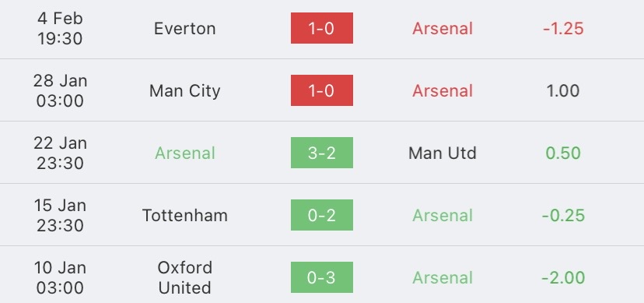Open the green 0-3 score badge
Screen dimensions: 644x303
click(x=321, y=277)
